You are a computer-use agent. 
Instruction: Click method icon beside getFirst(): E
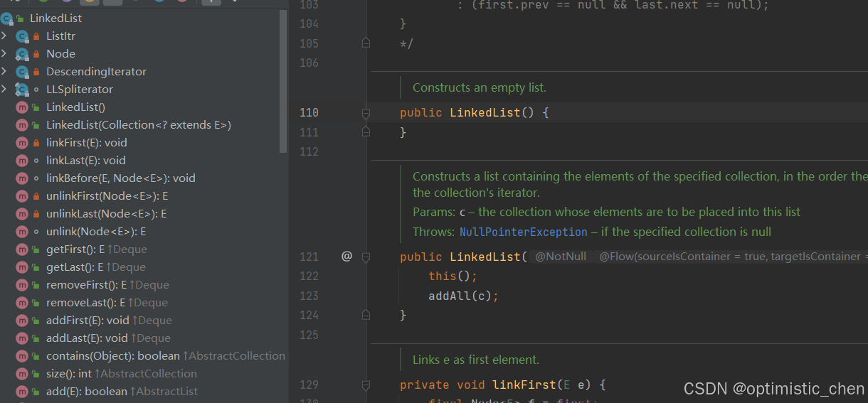click(x=22, y=249)
